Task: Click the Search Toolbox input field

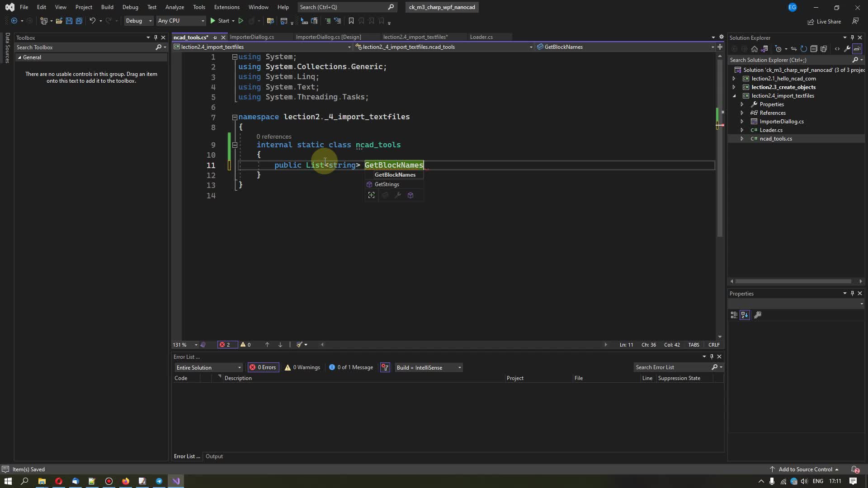Action: point(86,47)
